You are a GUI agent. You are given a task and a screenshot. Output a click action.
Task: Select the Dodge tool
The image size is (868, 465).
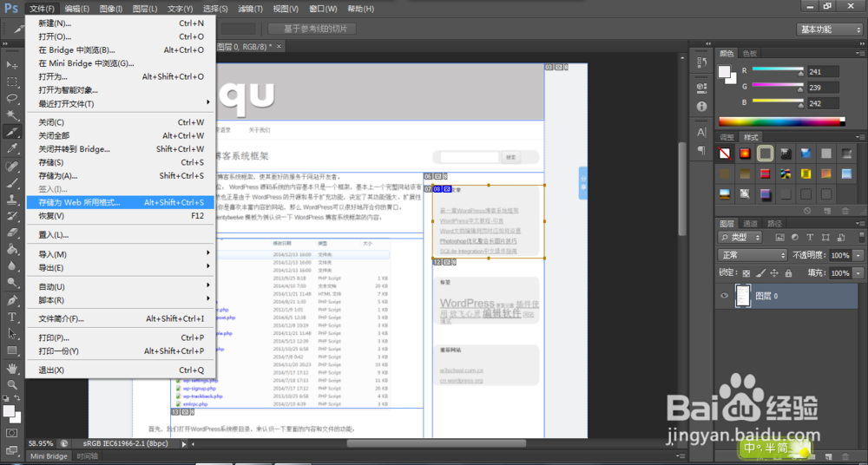[12, 282]
